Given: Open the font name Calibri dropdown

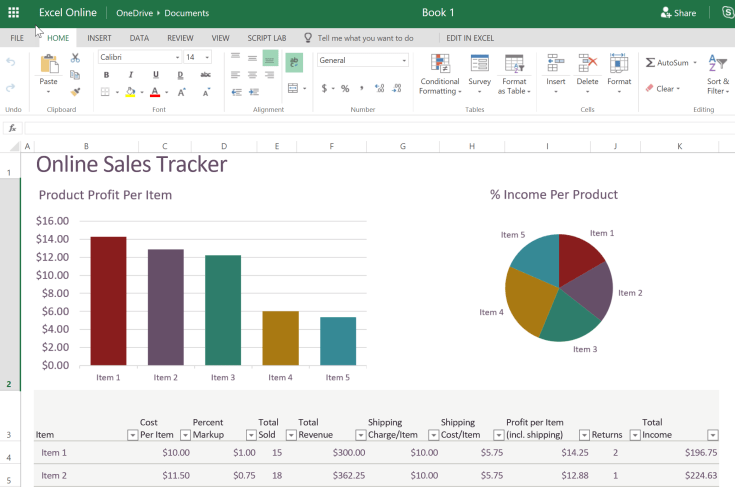Looking at the screenshot, I should point(139,58).
